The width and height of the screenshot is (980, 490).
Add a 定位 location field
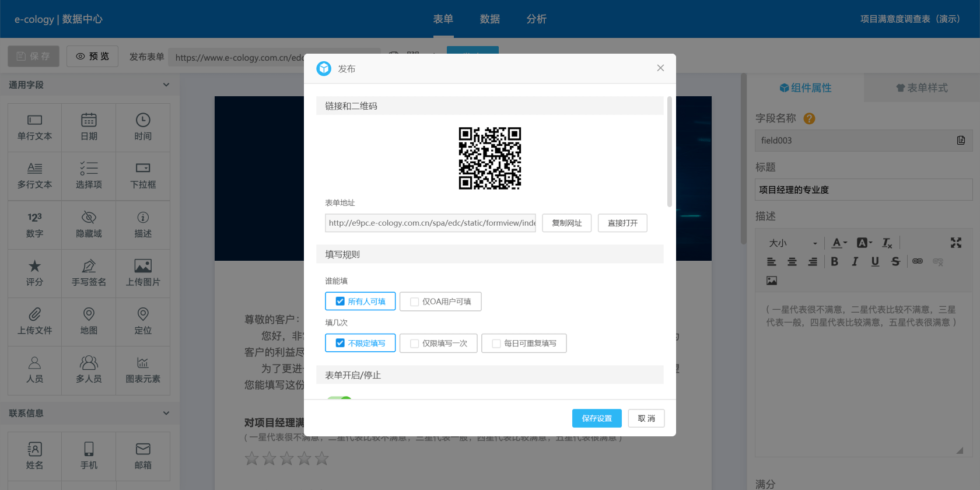tap(143, 322)
